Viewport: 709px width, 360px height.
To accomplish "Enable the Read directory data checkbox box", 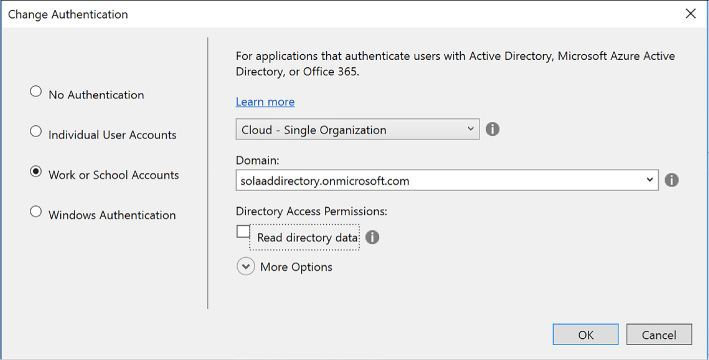I will point(243,232).
